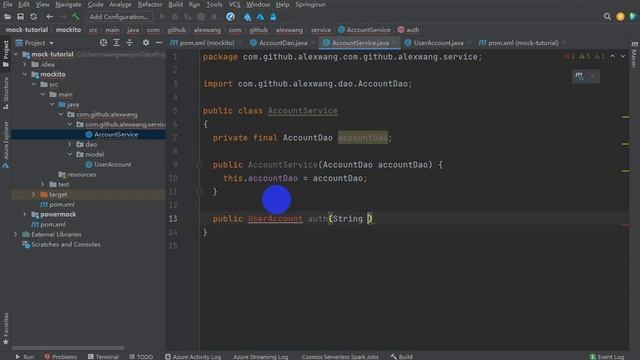Open the Favorites side tool window
Screen dimensions: 640x360
tap(6, 328)
